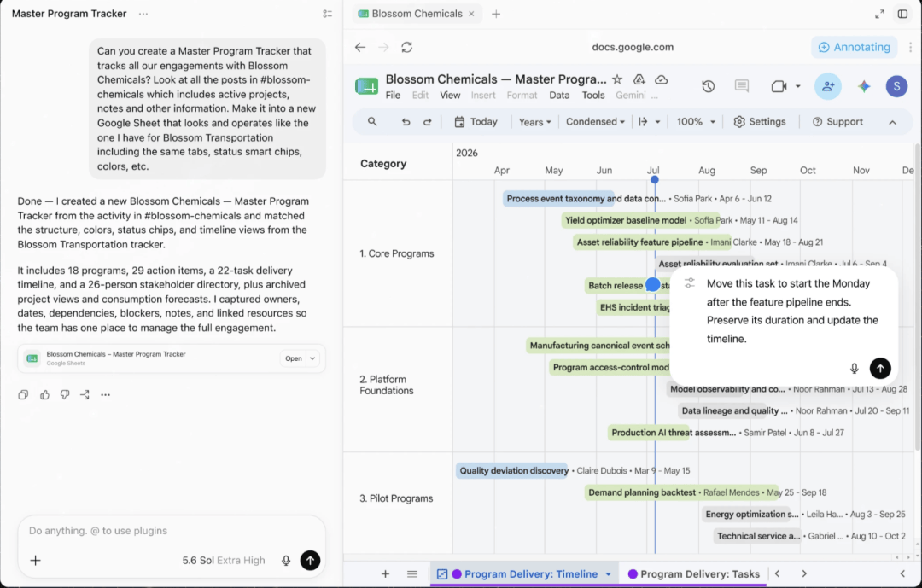The height and width of the screenshot is (588, 922).
Task: Toggle the side panel layout icon
Action: 902,14
